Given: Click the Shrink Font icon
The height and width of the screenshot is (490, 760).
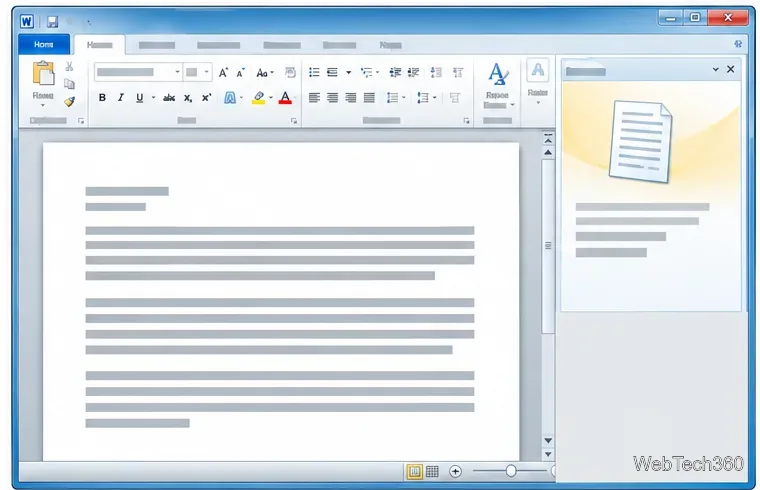Looking at the screenshot, I should coord(240,73).
